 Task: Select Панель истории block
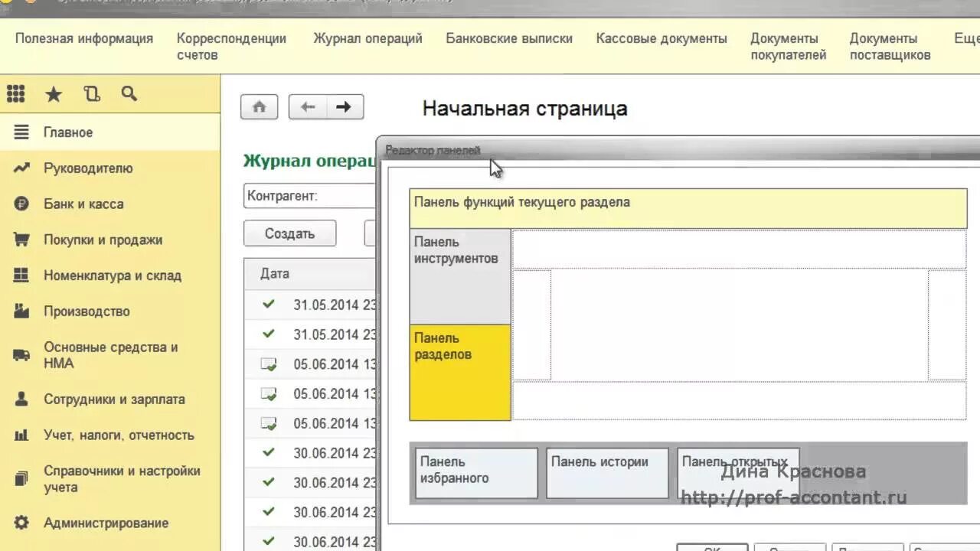(608, 474)
